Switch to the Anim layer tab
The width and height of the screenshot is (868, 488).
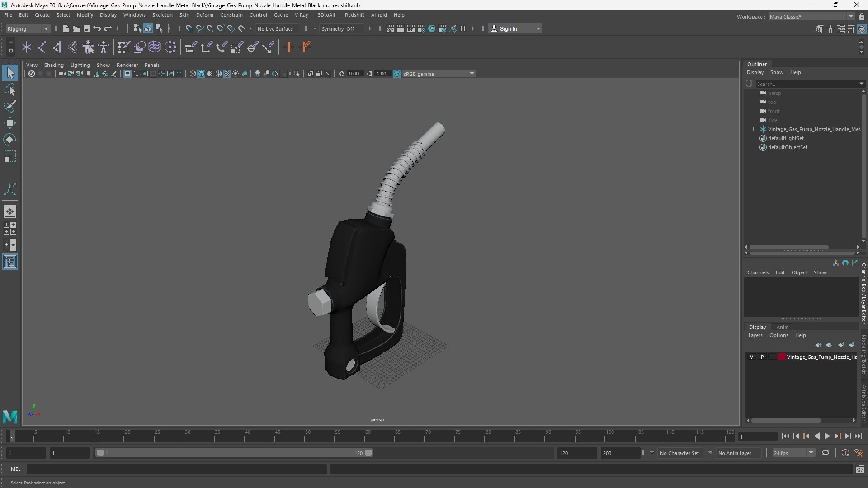coord(782,327)
